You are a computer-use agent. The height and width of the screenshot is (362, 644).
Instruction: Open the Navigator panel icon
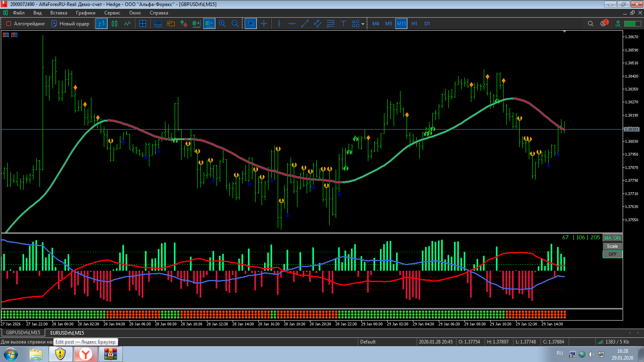[x=171, y=24]
